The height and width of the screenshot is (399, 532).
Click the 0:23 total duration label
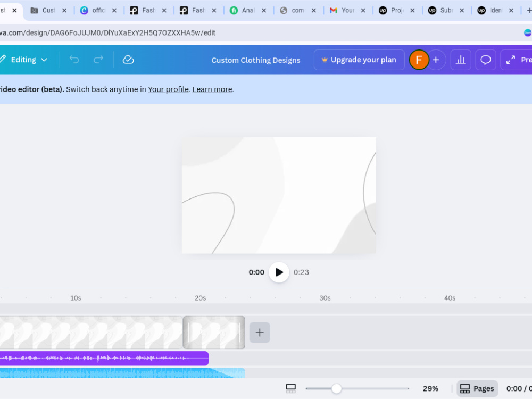click(301, 272)
